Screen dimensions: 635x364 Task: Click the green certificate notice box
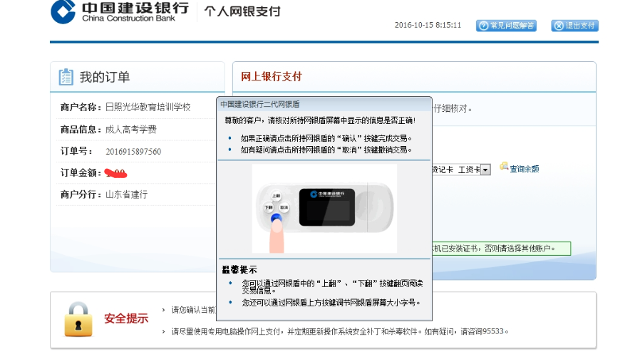(x=501, y=249)
